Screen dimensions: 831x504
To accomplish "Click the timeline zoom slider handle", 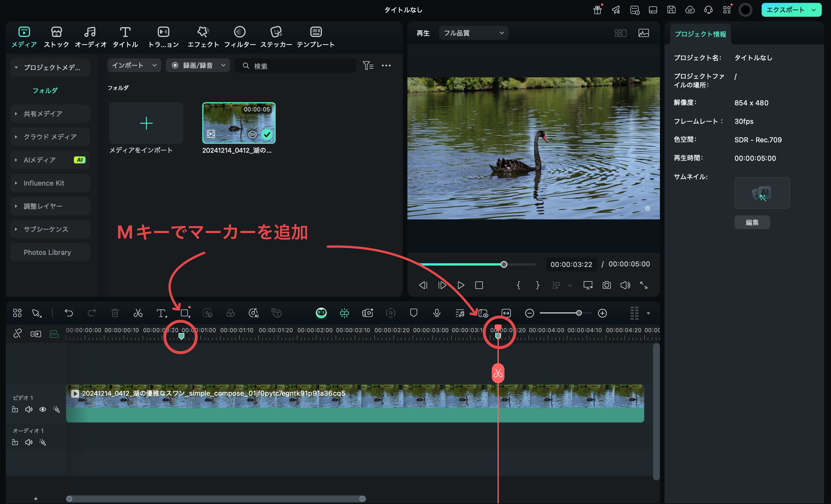I will (x=579, y=313).
